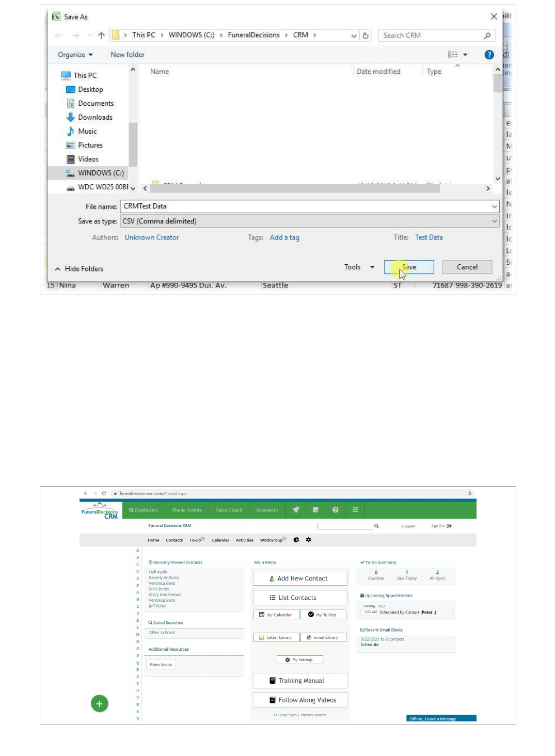This screenshot has width=555, height=756.
Task: Click the horizontal scrollbar in file list
Action: 294,189
